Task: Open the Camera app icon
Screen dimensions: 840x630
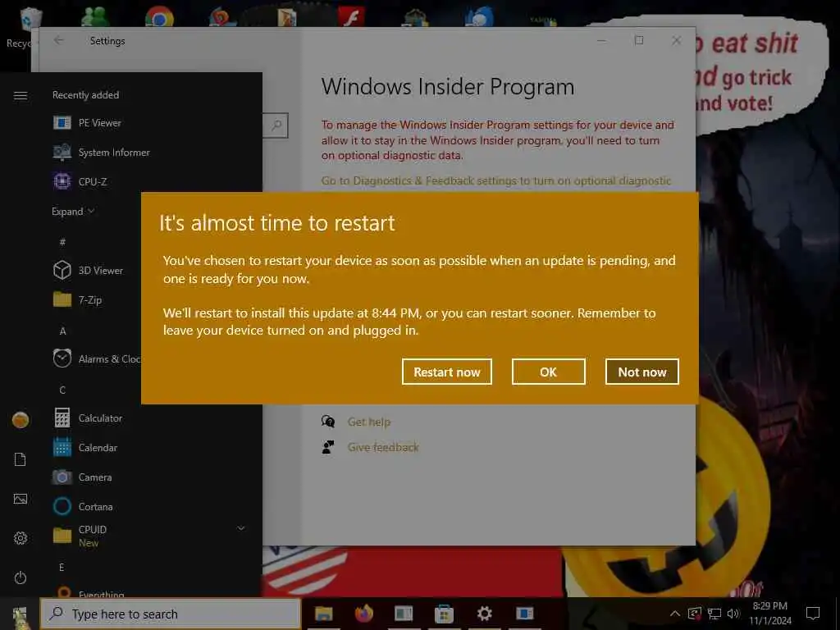Action: coord(62,477)
